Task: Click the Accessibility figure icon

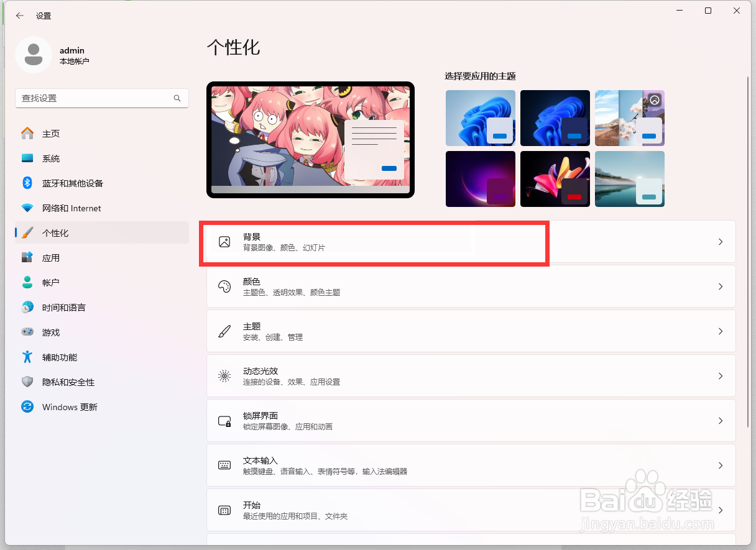Action: pyautogui.click(x=27, y=357)
